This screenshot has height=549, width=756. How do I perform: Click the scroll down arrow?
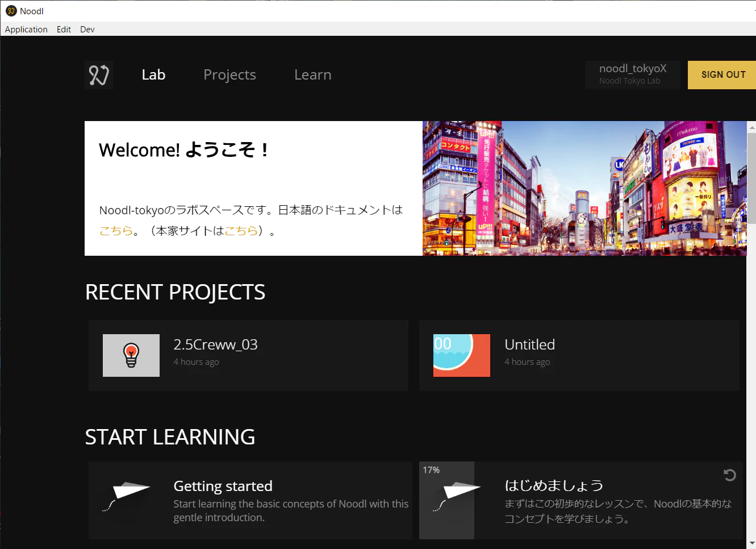point(752,543)
